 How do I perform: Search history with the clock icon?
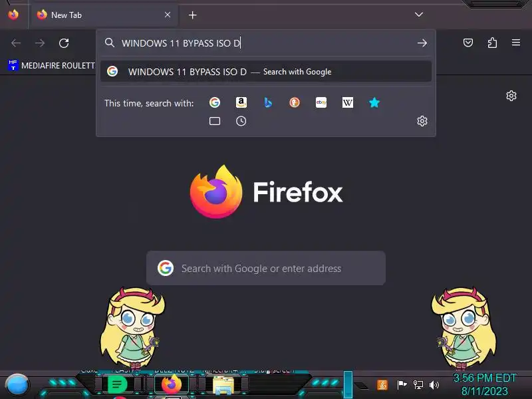pyautogui.click(x=241, y=121)
